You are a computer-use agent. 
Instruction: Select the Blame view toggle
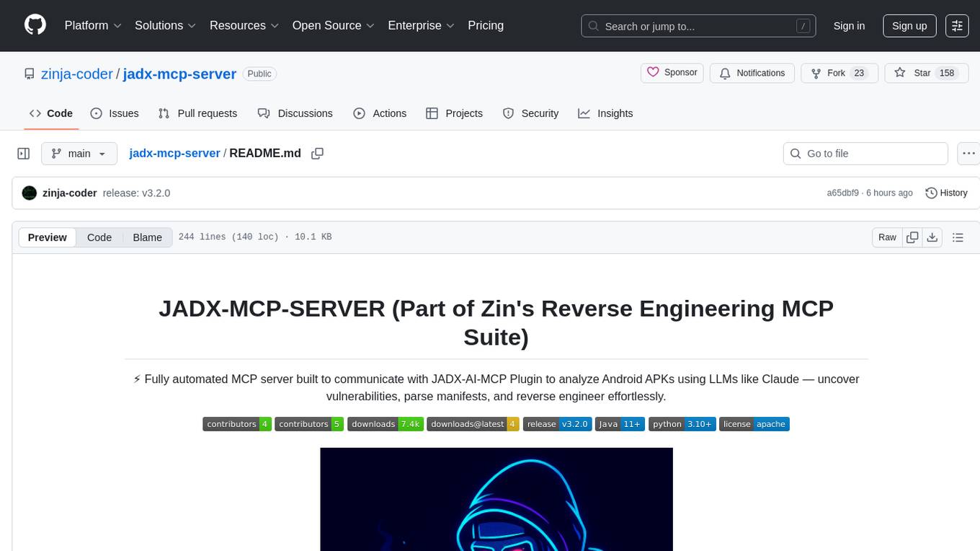coord(147,237)
